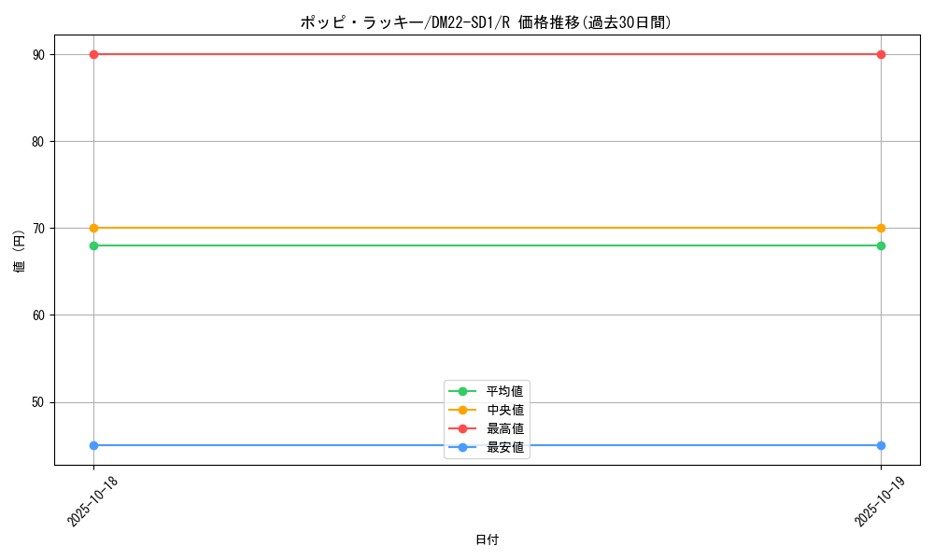Select the red data point above 2025-10-18

coord(92,54)
